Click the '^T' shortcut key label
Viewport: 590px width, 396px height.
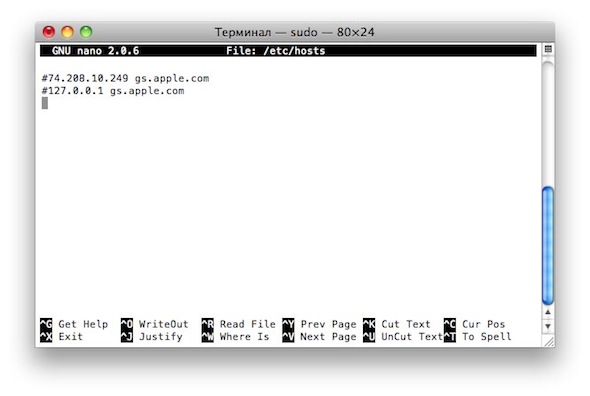pos(450,337)
